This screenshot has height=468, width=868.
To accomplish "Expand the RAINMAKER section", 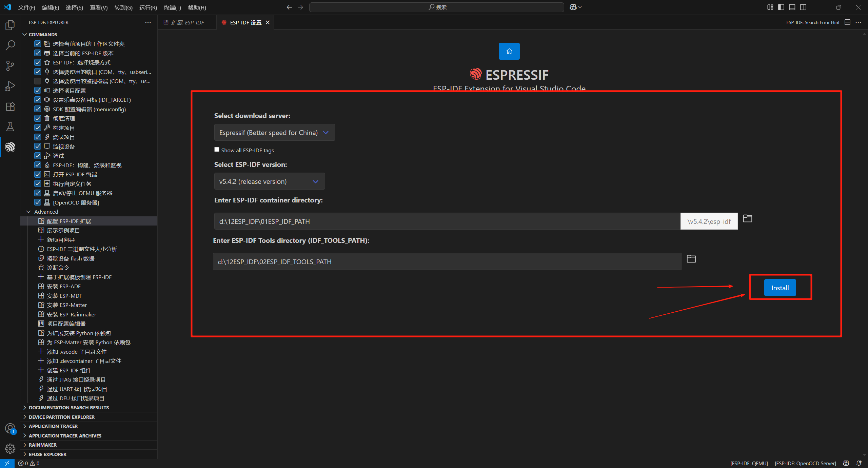I will [43, 445].
